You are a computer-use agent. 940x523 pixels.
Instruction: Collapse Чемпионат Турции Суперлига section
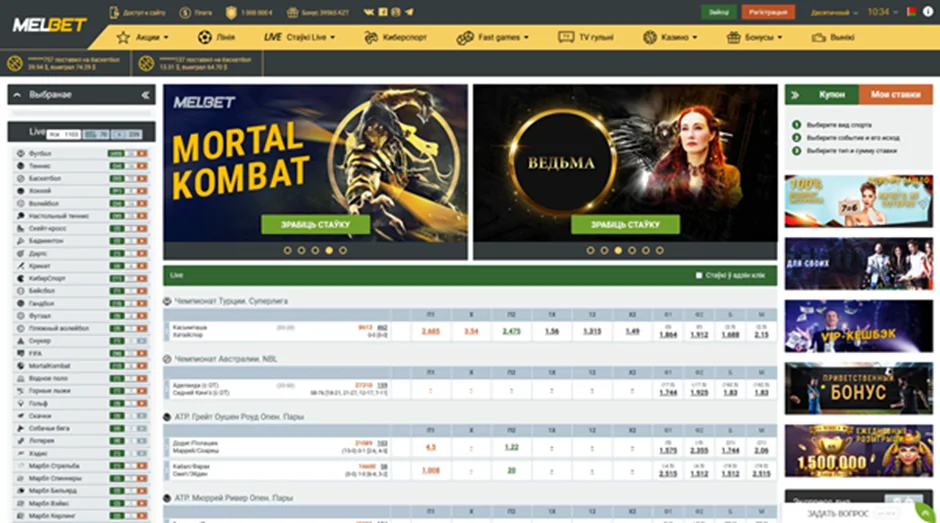click(x=167, y=301)
